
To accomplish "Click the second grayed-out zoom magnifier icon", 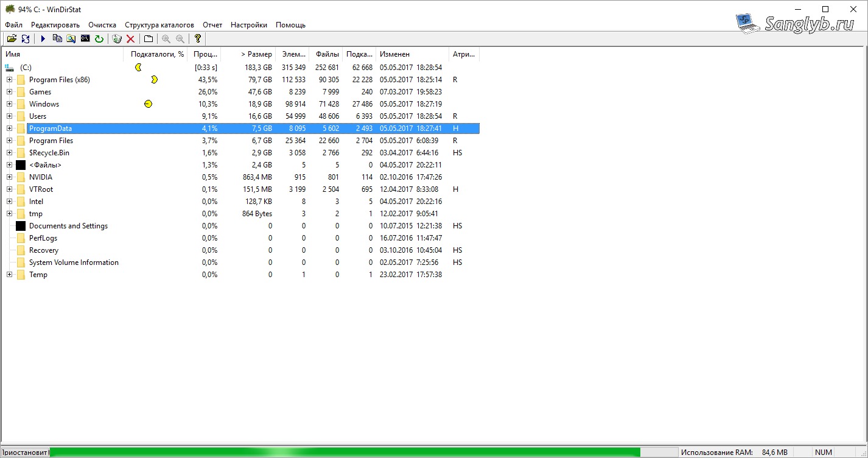I will pos(180,38).
